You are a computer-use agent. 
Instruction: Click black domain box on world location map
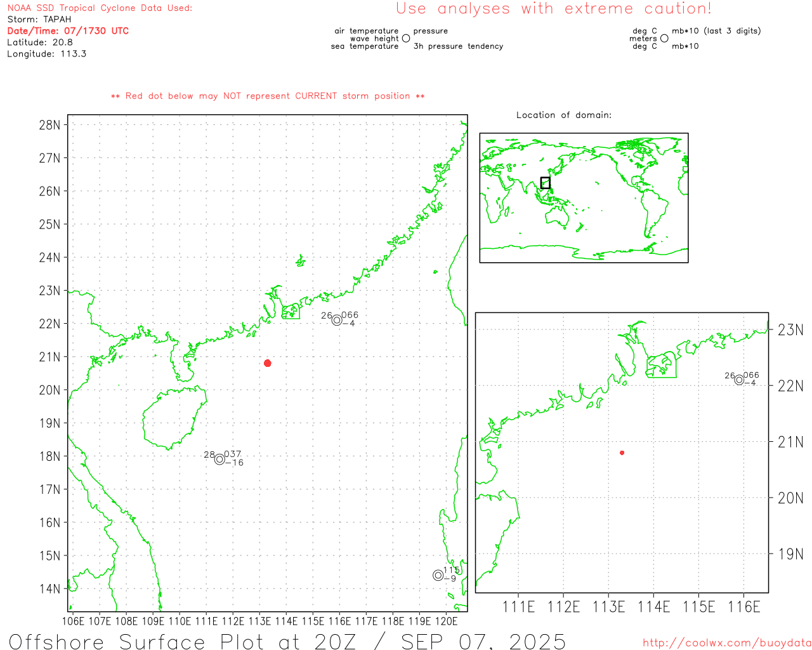coord(545,183)
